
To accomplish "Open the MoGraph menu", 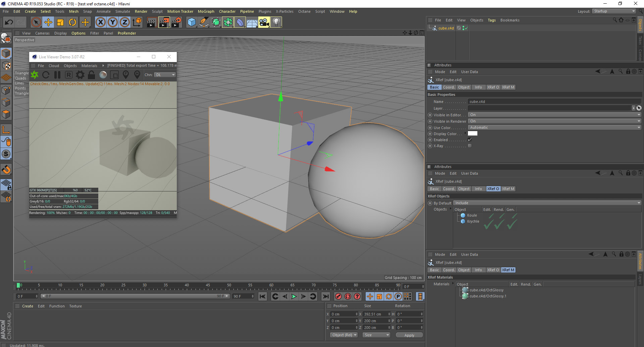I will pos(206,11).
